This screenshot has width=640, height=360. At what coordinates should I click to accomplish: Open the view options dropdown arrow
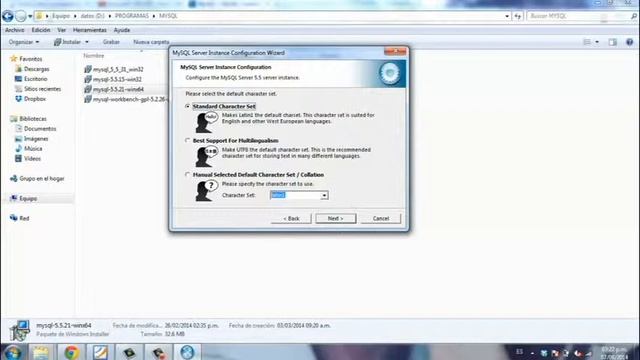pos(597,42)
